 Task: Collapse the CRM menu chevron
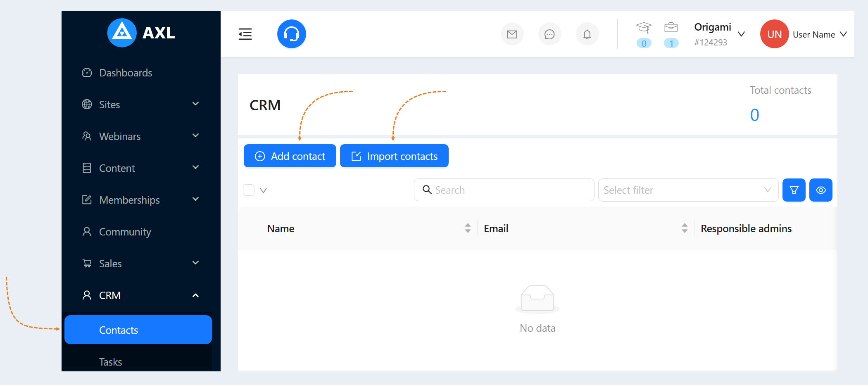point(196,295)
